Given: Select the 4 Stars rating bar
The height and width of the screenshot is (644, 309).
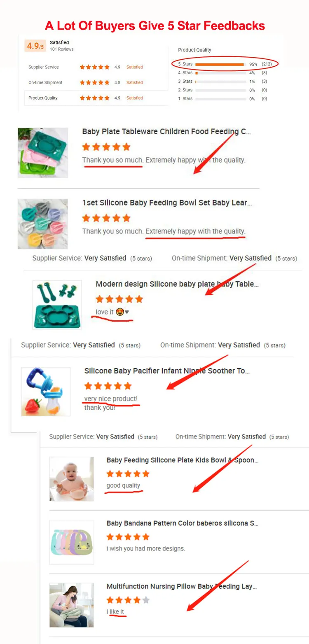Looking at the screenshot, I should (x=221, y=73).
